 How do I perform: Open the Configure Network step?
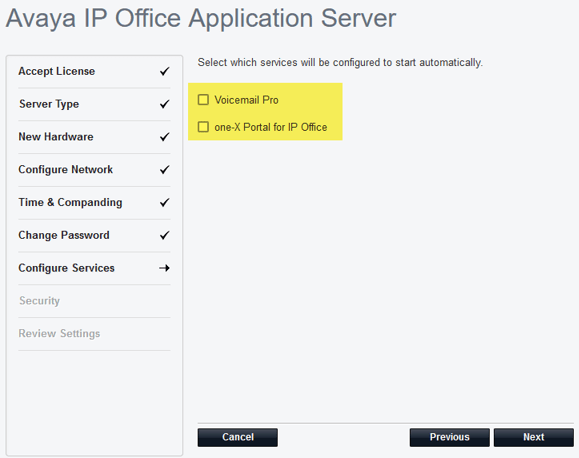coord(94,170)
